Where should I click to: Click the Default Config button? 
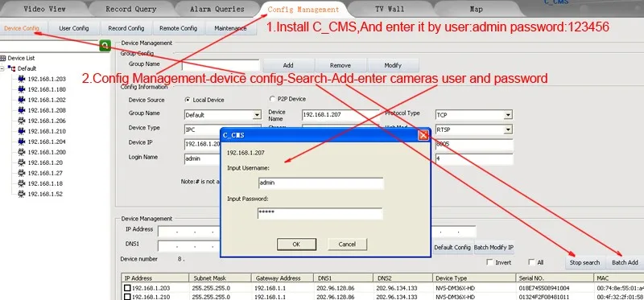[452, 248]
